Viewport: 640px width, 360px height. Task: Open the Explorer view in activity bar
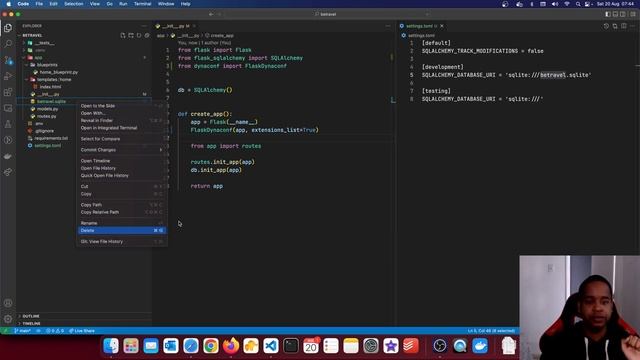[x=8, y=28]
